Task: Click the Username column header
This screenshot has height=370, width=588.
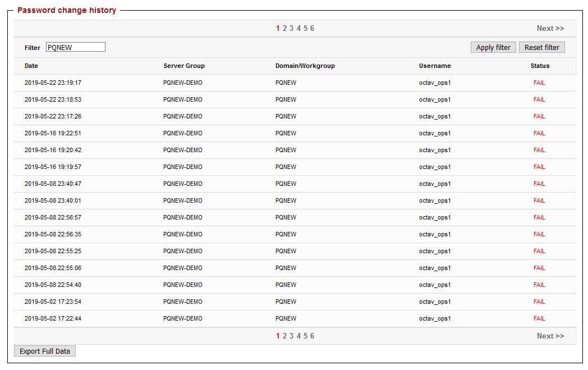Action: pyautogui.click(x=435, y=66)
